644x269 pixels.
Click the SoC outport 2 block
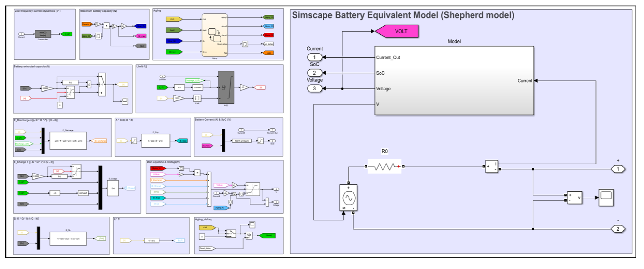coord(314,73)
